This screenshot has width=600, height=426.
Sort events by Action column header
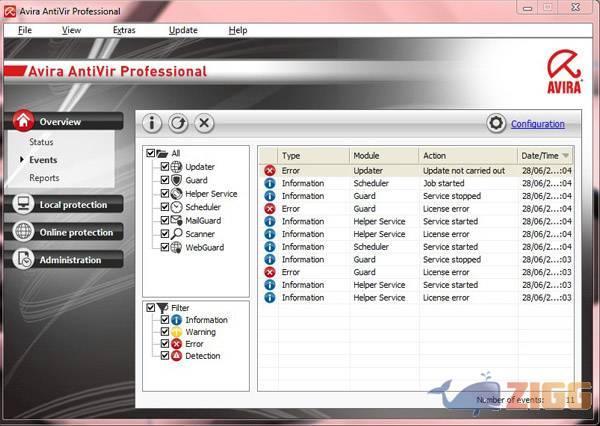click(468, 156)
